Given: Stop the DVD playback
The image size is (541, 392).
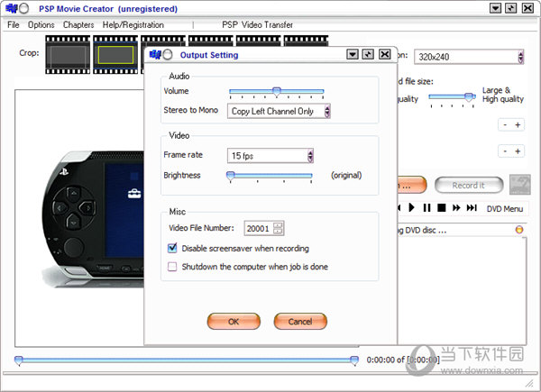Looking at the screenshot, I should (x=442, y=207).
